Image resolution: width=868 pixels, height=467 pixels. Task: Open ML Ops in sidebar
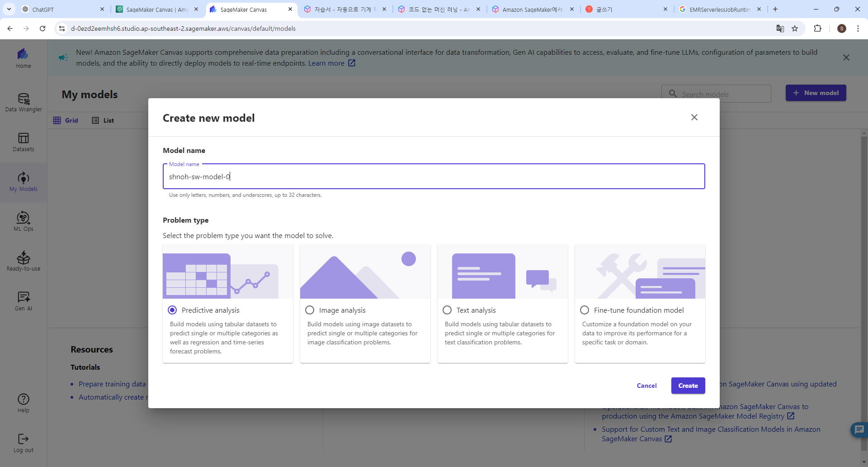click(x=24, y=222)
